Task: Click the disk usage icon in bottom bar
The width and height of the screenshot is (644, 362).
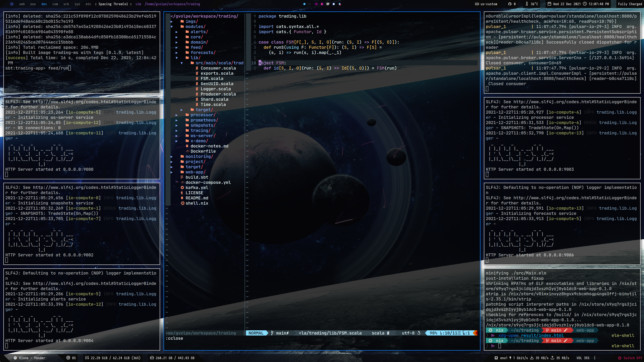Action: coord(152,358)
